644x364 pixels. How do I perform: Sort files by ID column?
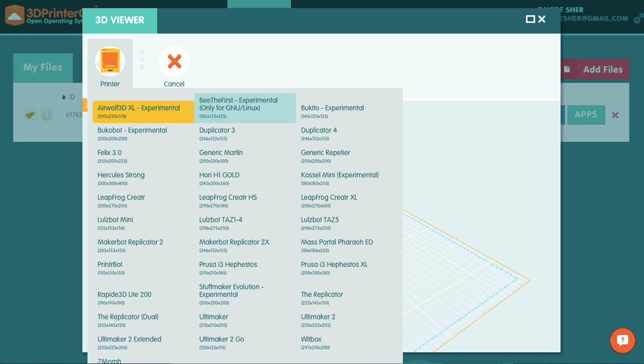(69, 97)
